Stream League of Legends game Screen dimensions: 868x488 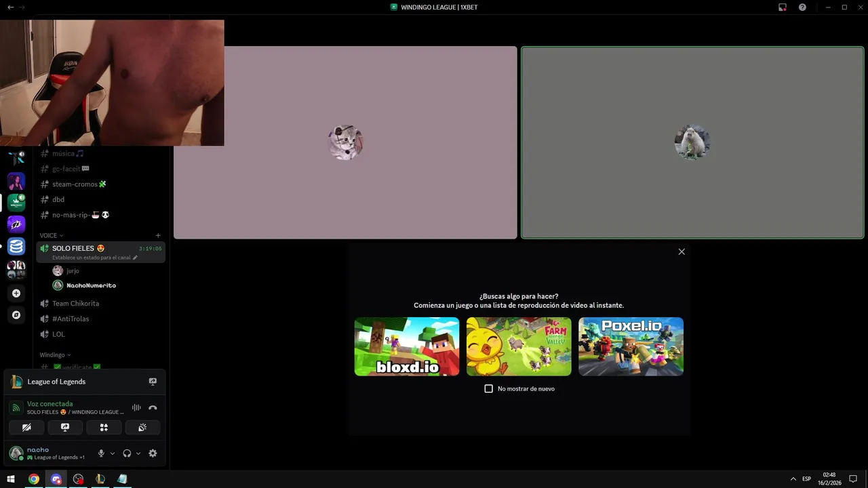pos(153,382)
